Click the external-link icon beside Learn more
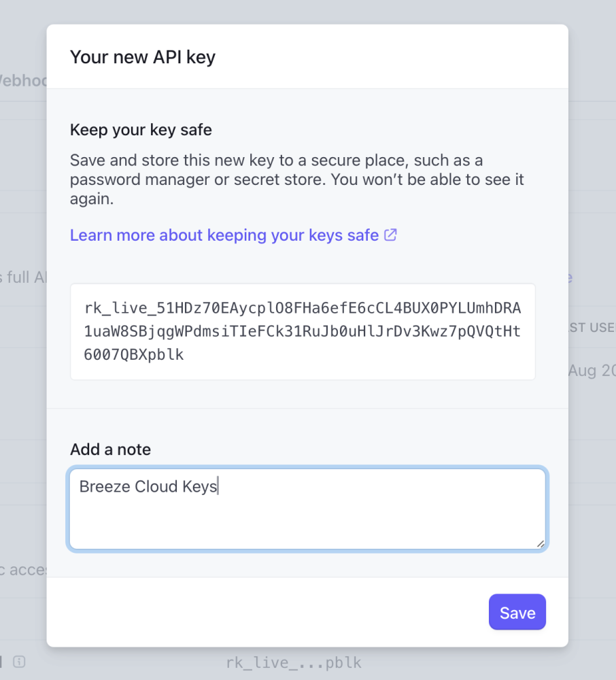 (391, 235)
